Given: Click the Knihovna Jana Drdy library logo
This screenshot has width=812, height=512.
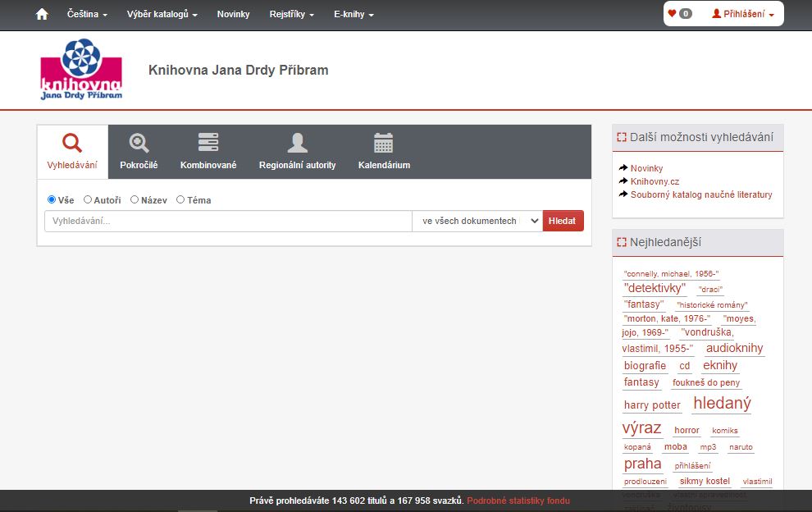Looking at the screenshot, I should click(x=81, y=71).
